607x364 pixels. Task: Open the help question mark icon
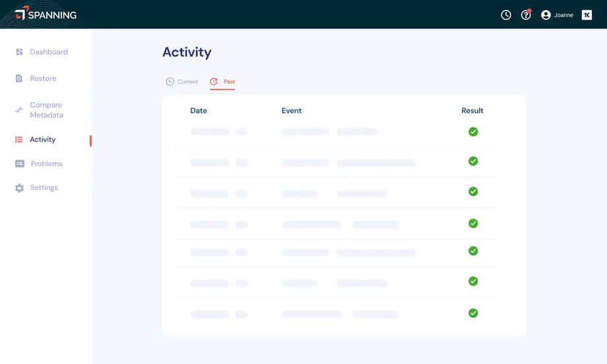[526, 15]
